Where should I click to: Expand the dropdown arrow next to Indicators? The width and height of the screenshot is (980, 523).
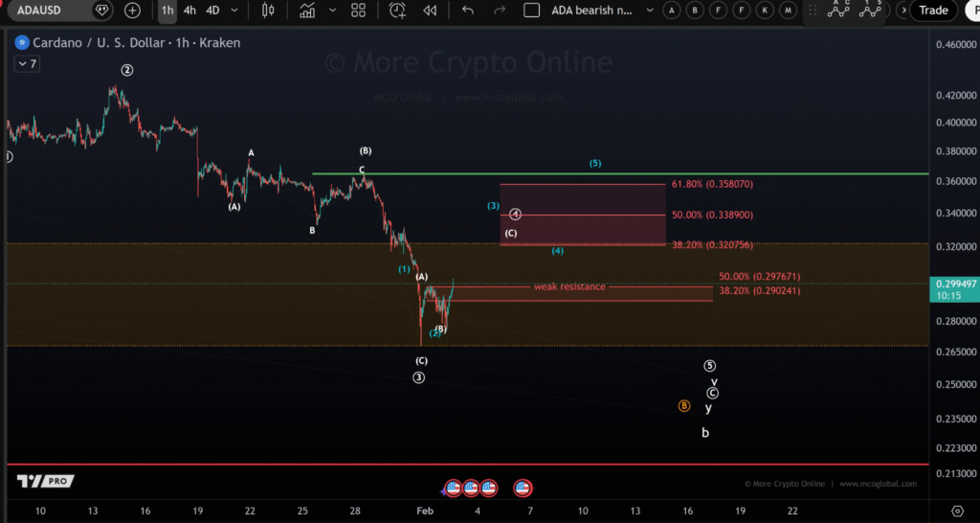click(x=332, y=10)
